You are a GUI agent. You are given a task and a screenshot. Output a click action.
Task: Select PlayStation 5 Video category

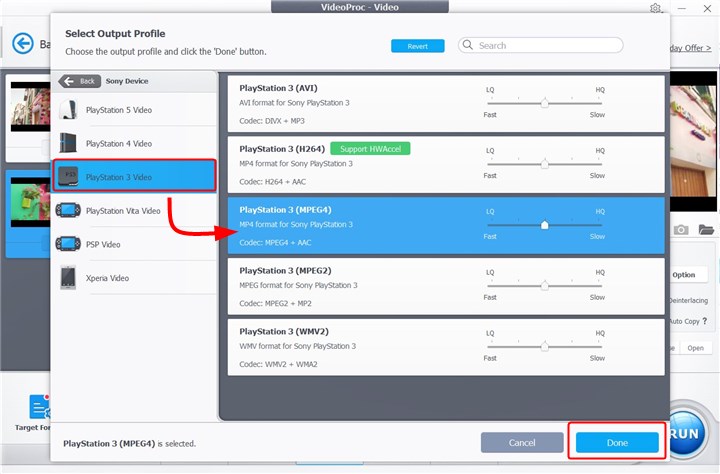click(134, 110)
